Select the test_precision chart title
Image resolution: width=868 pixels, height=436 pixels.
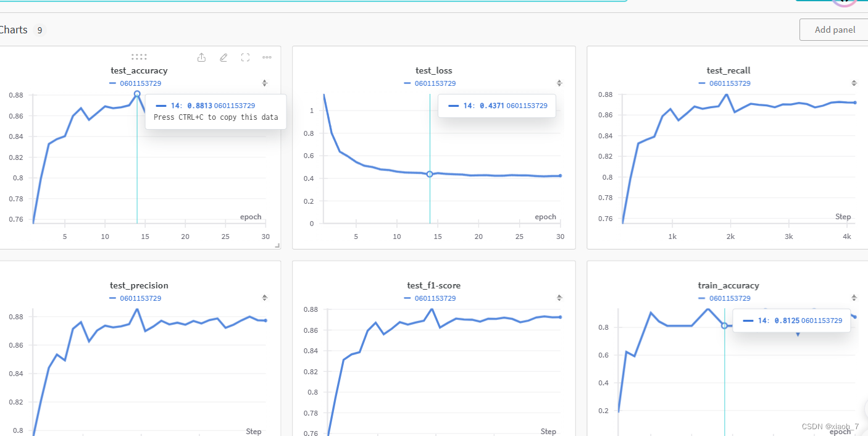point(139,285)
